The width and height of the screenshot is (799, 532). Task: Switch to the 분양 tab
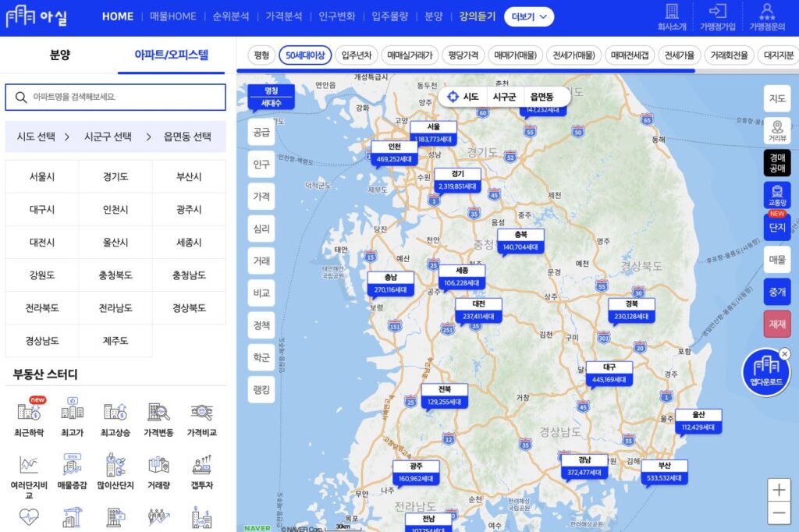tap(59, 55)
